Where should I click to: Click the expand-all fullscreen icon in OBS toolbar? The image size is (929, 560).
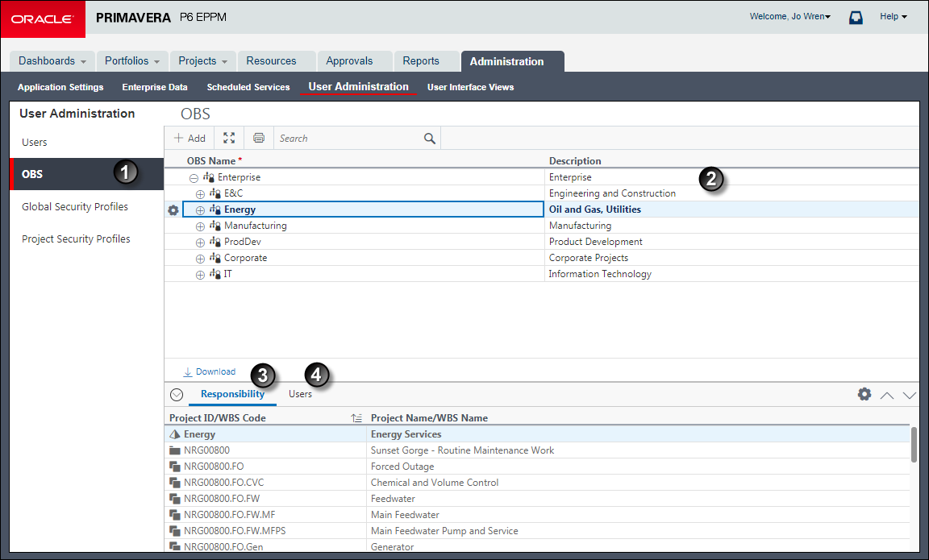tap(229, 138)
